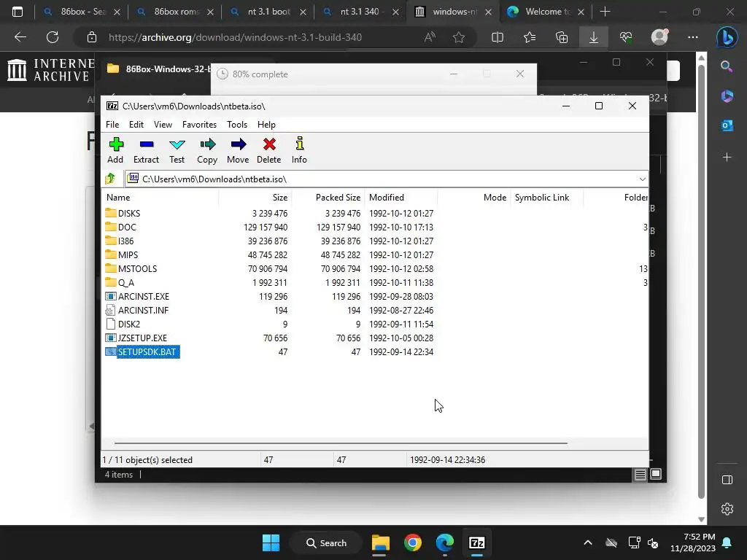Toggle the Edge split screen icon
This screenshot has width=747, height=560.
click(x=498, y=37)
